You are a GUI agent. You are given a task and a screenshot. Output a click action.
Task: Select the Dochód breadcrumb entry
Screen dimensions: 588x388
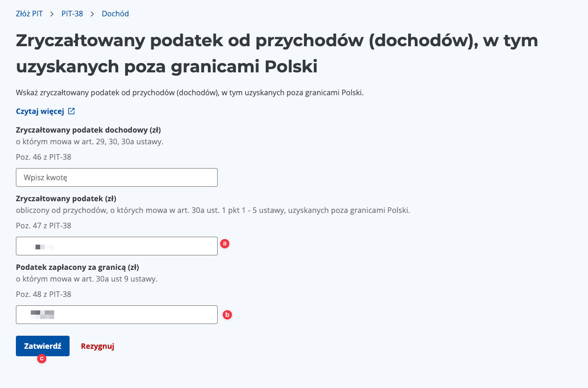coord(115,14)
